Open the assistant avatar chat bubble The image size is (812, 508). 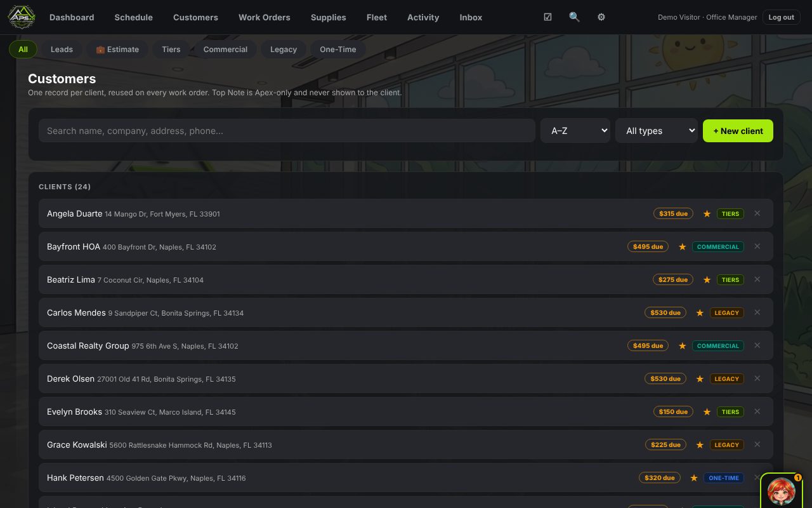coord(782,491)
